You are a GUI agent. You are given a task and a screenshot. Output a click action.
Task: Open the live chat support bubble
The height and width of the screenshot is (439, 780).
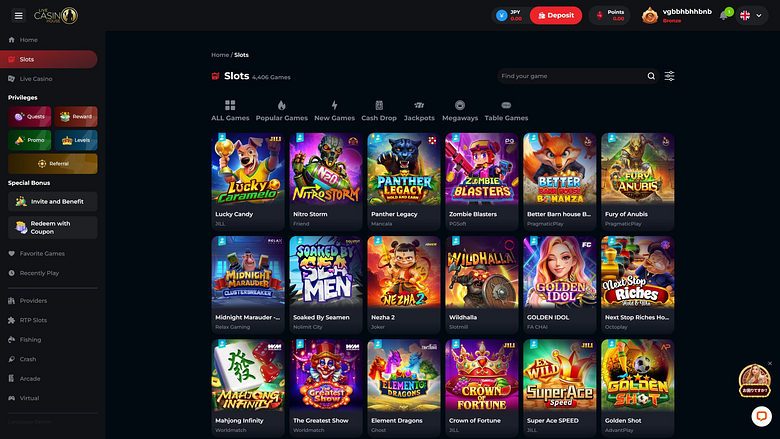click(x=761, y=416)
